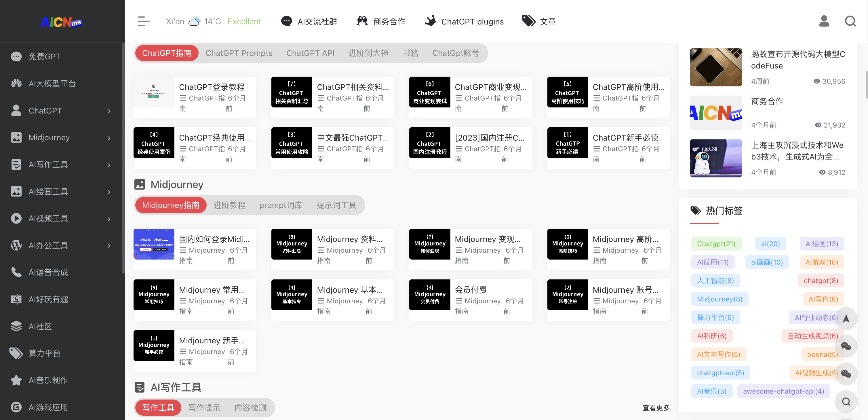Click the AI交流社群 chat icon
Viewport: 868px width, 420px height.
286,21
